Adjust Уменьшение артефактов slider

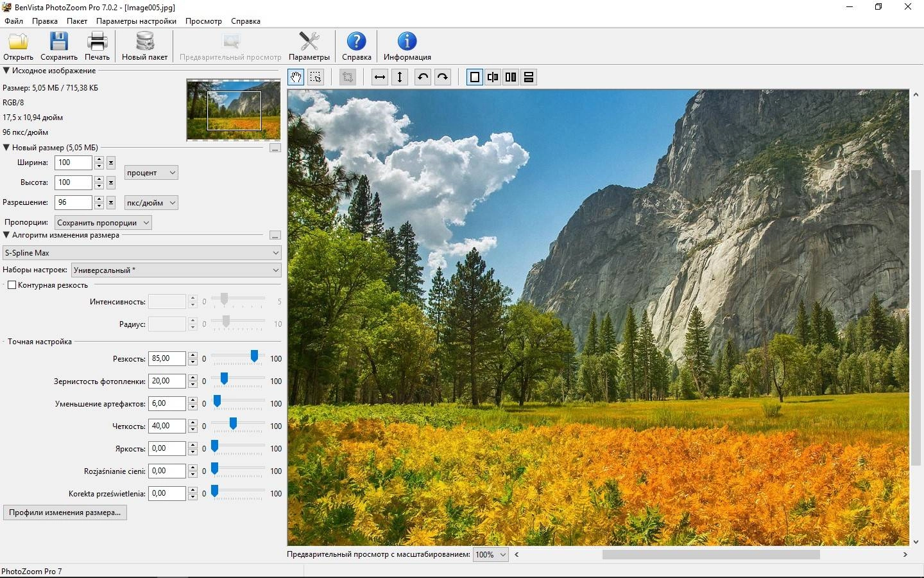[x=217, y=401]
